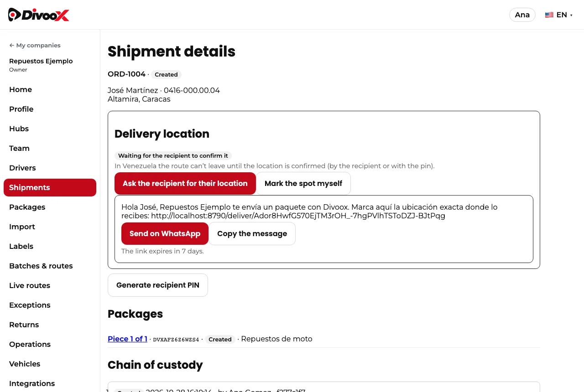
Task: Open the Ana user menu
Action: click(x=522, y=15)
